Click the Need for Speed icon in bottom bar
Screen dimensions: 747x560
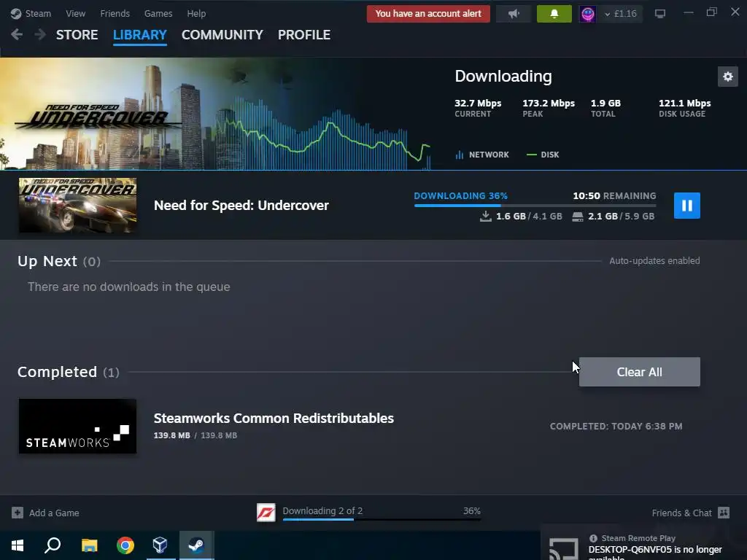click(266, 513)
